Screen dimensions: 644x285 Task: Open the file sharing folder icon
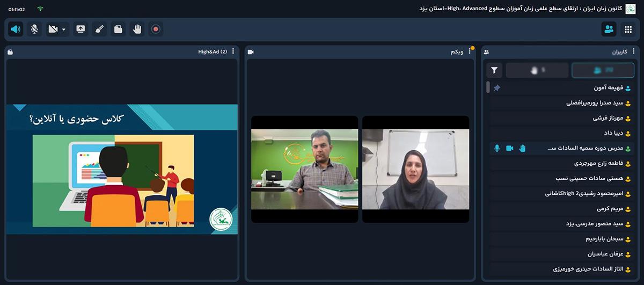coord(118,29)
